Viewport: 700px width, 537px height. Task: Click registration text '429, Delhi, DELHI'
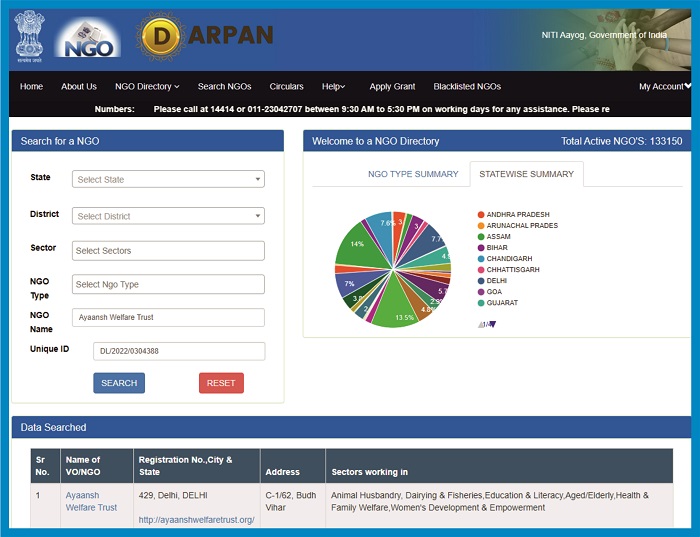[173, 495]
